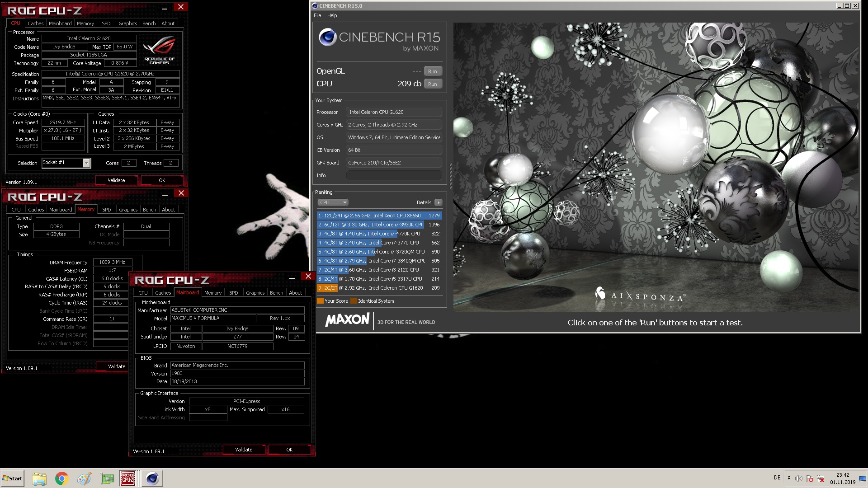This screenshot has height=488, width=868.
Task: Click OK in the Mainboard CPU-Z window
Action: pyautogui.click(x=289, y=450)
